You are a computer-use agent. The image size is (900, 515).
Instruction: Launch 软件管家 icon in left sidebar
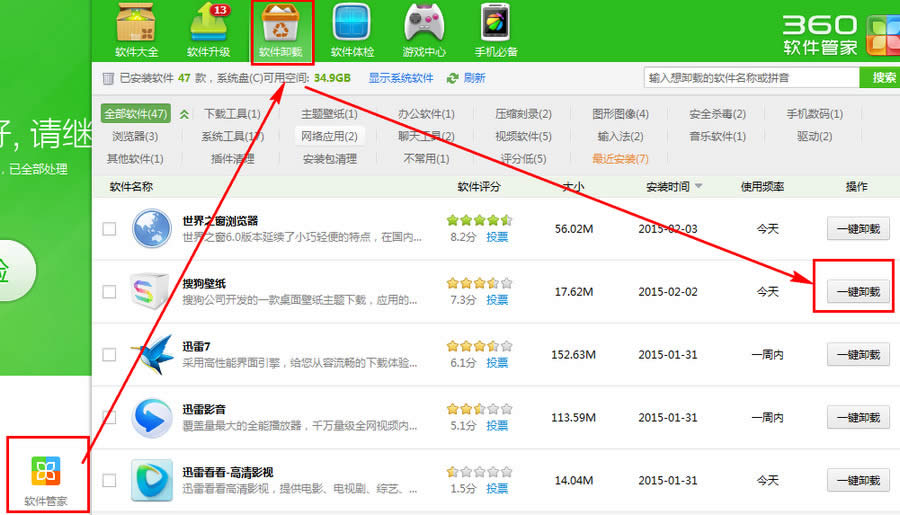[x=45, y=471]
